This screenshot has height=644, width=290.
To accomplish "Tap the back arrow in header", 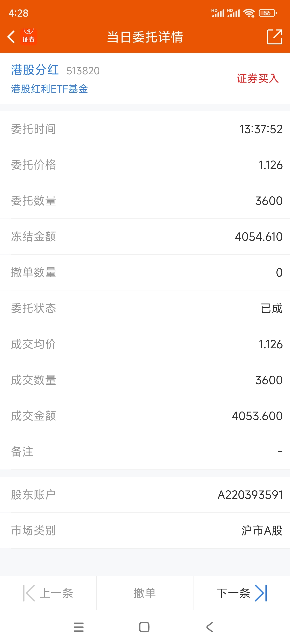I will point(11,37).
